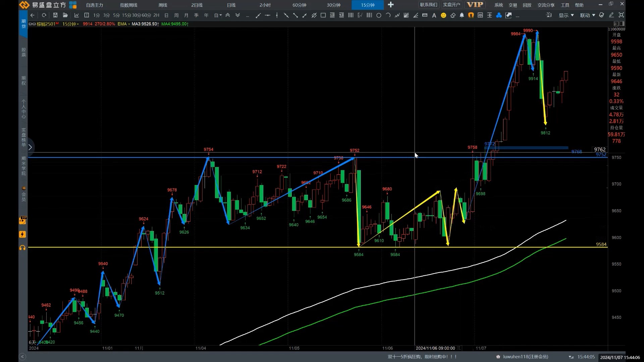
Task: Switch to 1分 period
Action: tap(97, 15)
